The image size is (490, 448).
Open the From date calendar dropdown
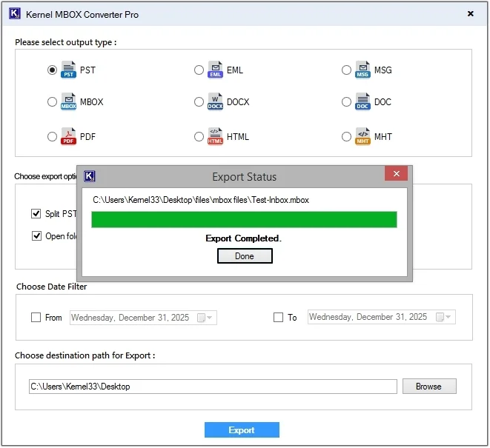coord(205,318)
